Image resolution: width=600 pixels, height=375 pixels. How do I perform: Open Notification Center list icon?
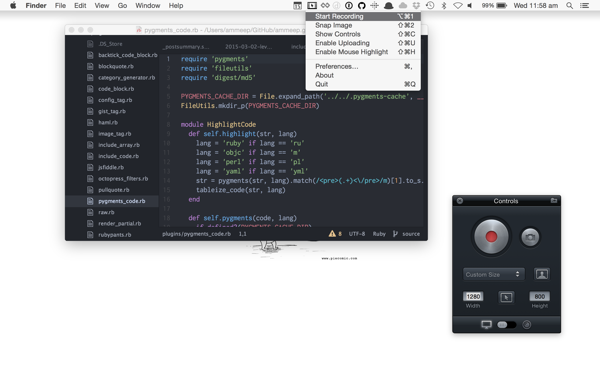coord(584,5)
